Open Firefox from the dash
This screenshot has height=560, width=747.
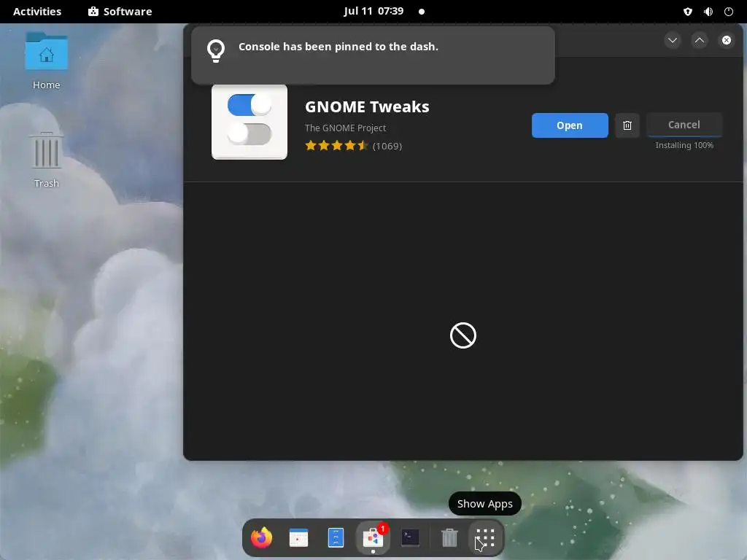pos(261,537)
